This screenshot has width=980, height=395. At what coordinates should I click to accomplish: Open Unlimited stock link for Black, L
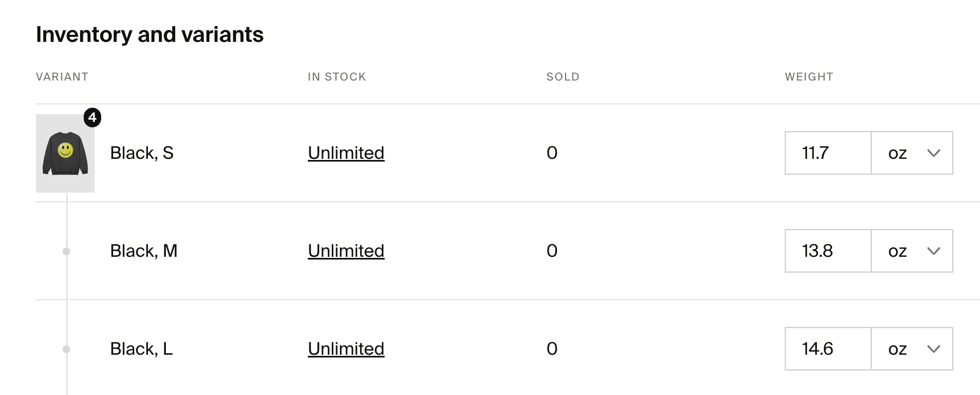346,349
